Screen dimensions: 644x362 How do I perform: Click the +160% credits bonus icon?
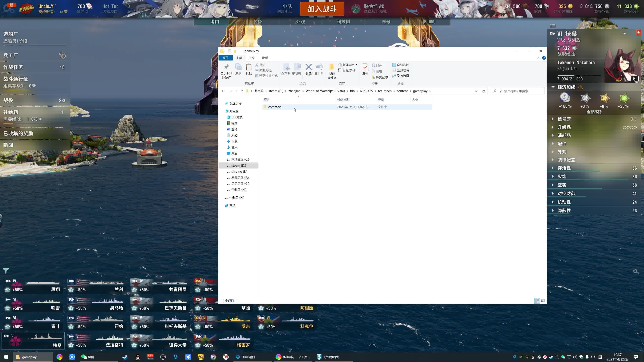(x=565, y=98)
